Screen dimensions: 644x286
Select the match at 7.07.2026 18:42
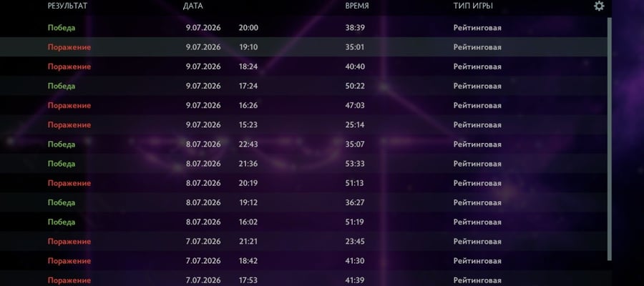point(304,261)
